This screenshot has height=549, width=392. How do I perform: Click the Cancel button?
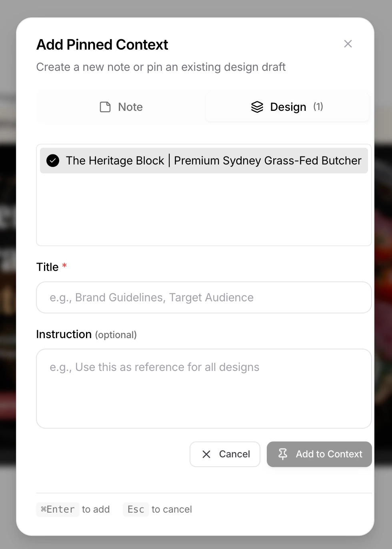[x=225, y=454]
